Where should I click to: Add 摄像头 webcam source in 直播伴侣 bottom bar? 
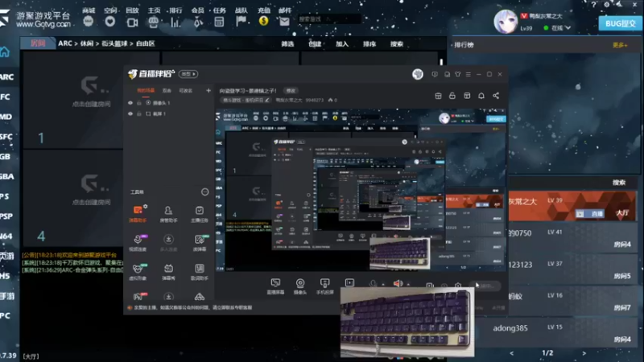(300, 286)
